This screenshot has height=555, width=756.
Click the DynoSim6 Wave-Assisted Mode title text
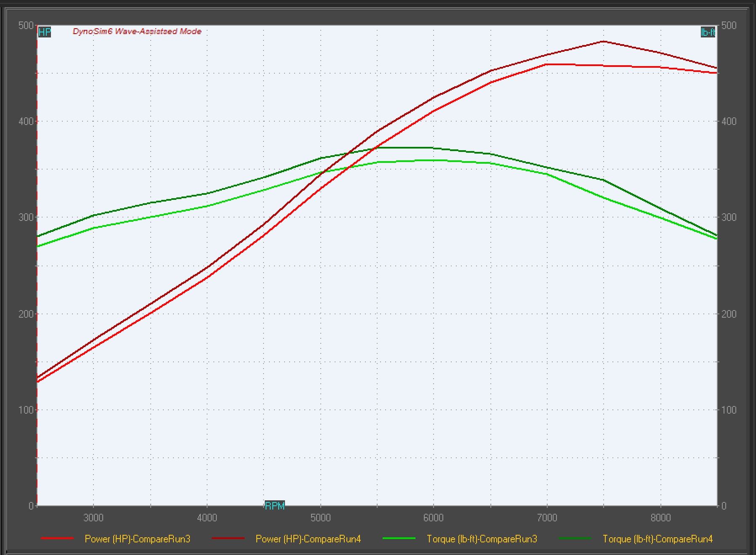(137, 32)
